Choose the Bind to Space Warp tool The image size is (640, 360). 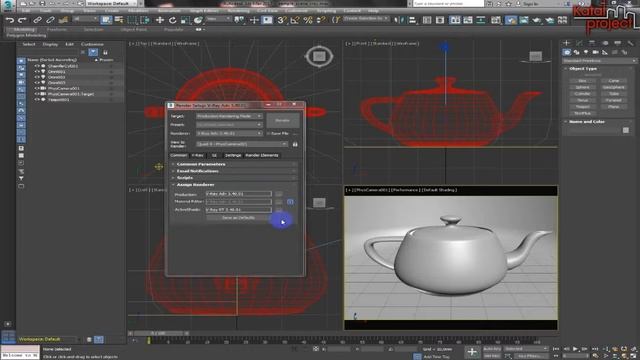click(x=63, y=20)
